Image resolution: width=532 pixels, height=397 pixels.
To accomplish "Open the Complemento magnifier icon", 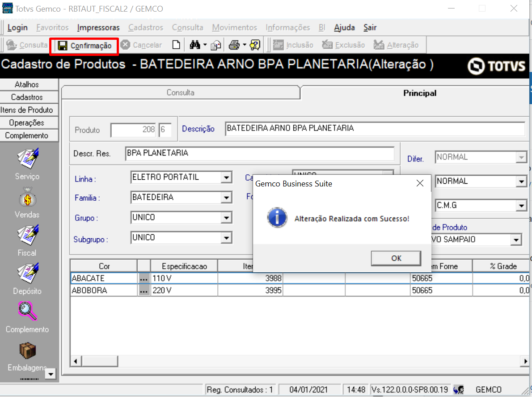I will point(27,311).
